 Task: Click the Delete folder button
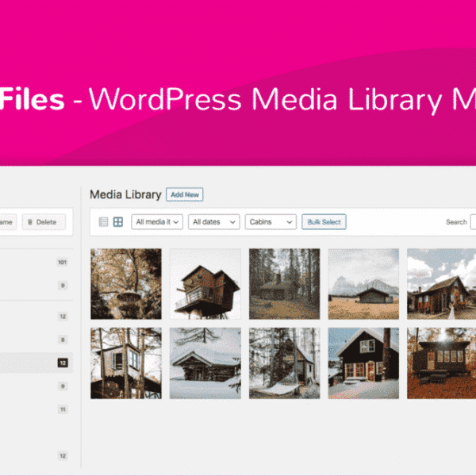[x=44, y=222]
